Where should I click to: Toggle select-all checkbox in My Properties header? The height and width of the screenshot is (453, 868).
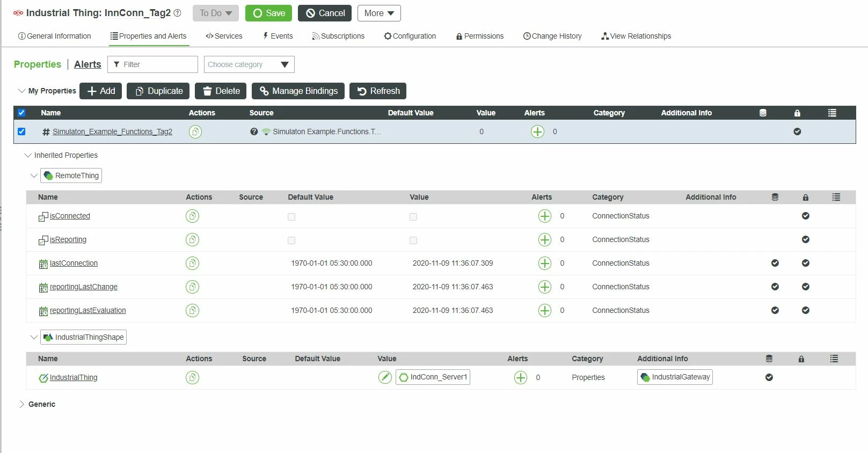pos(21,113)
